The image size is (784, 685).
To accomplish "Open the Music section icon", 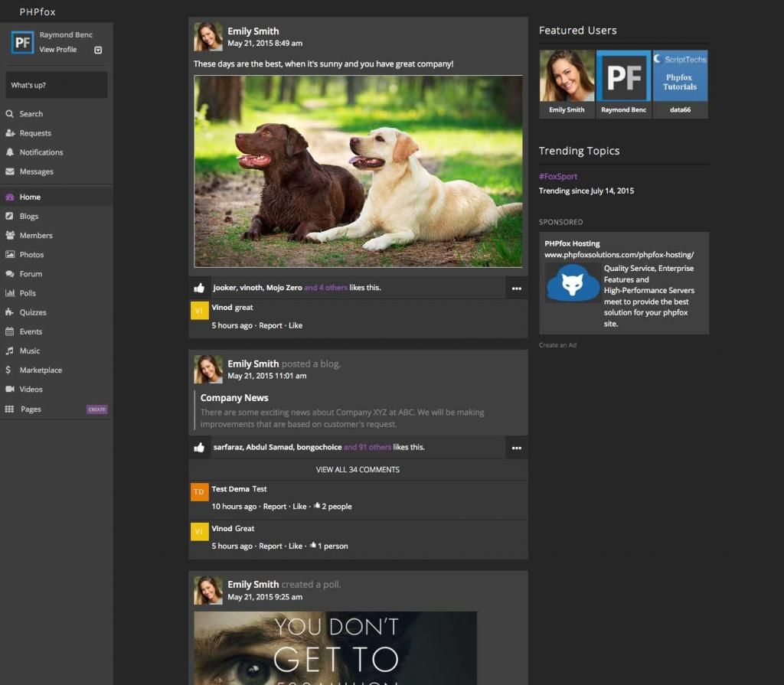I will coord(11,351).
